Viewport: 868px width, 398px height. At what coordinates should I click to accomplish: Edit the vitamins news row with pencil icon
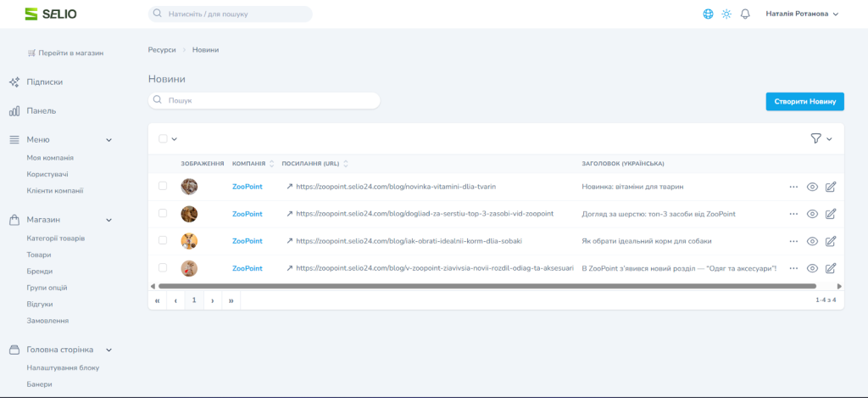(830, 187)
